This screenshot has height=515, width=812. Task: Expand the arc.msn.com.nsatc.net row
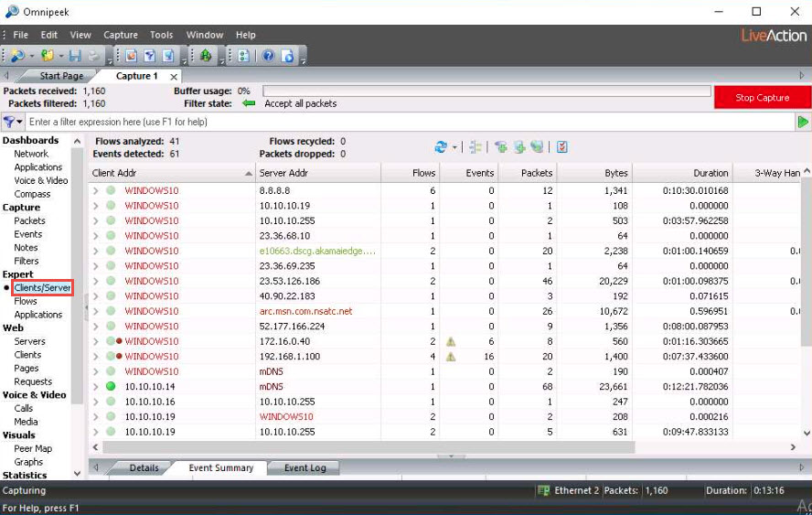coord(95,311)
